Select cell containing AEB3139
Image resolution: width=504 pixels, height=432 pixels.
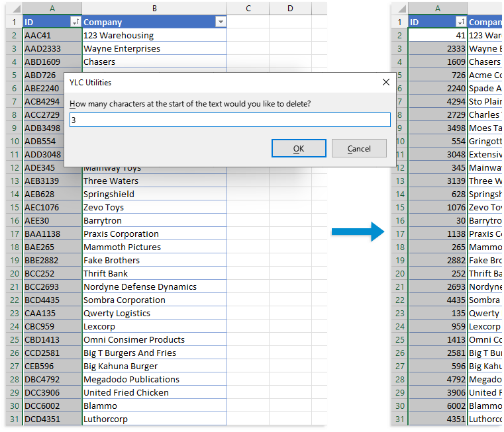52,181
